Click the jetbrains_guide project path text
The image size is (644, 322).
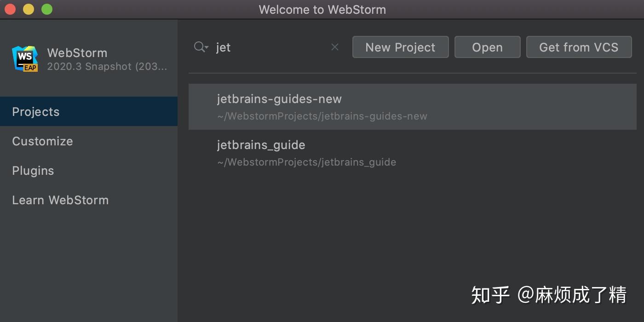pyautogui.click(x=306, y=162)
